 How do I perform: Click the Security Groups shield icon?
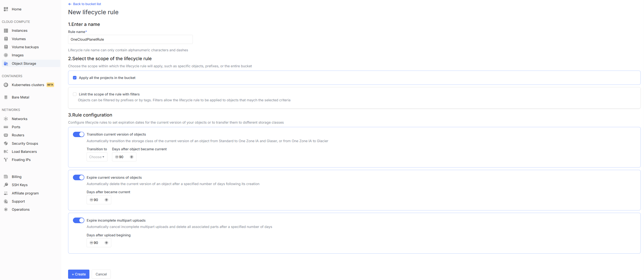click(6, 143)
